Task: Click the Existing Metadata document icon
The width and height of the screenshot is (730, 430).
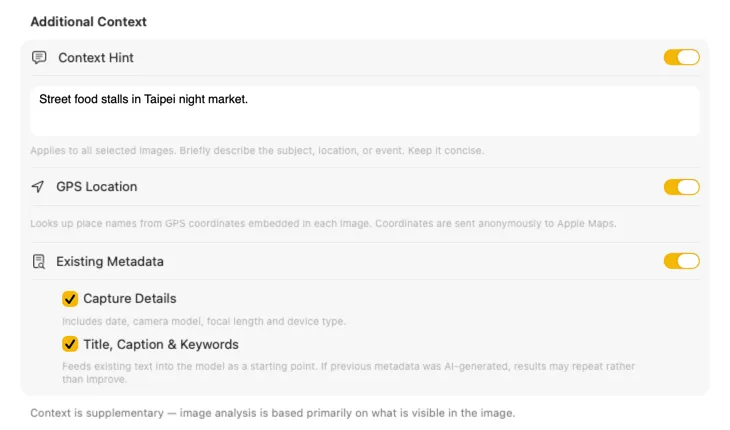Action: 39,262
